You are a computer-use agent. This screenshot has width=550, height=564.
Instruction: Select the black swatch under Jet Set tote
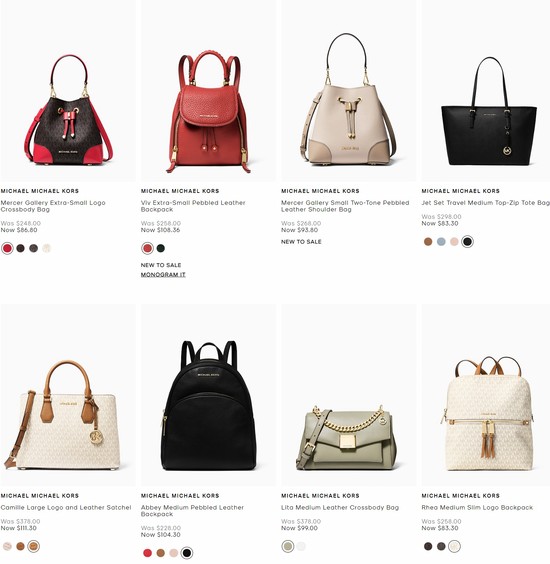click(467, 242)
